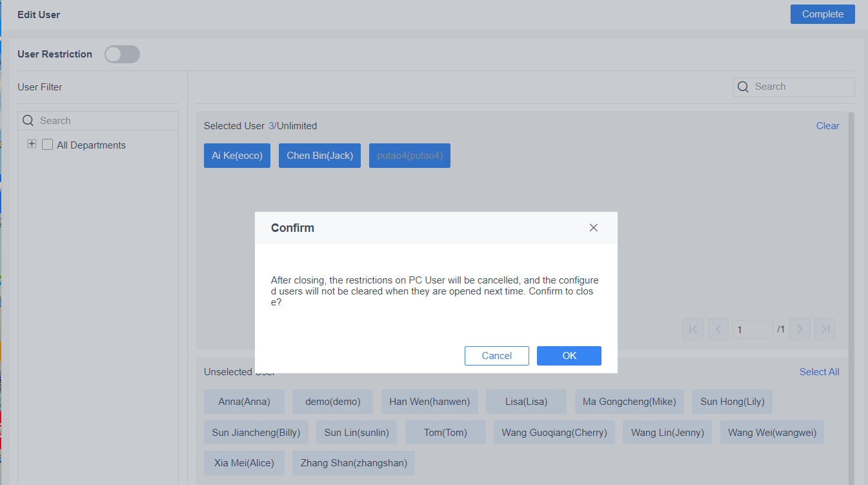
Task: Expand the All Departments tree node
Action: click(32, 143)
